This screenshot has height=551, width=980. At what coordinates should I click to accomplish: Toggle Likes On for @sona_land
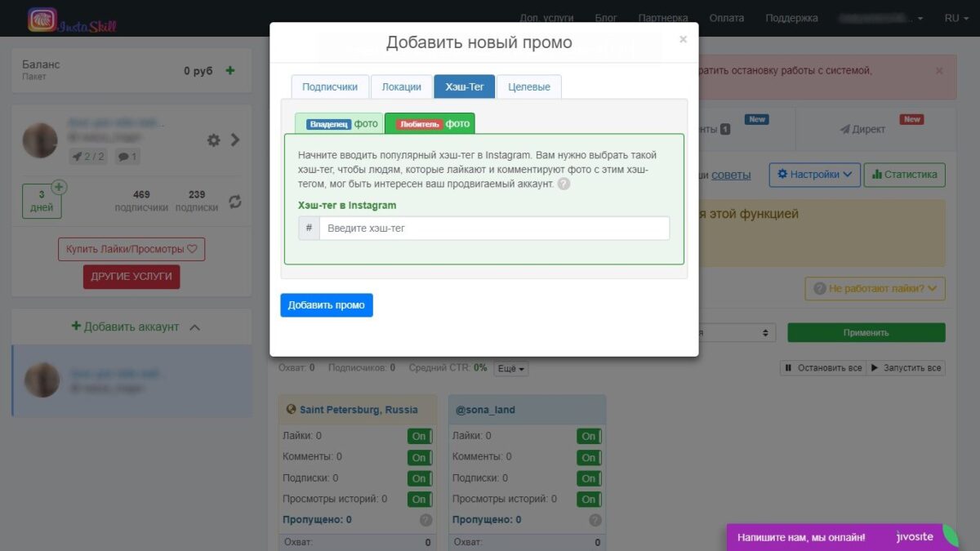[590, 436]
